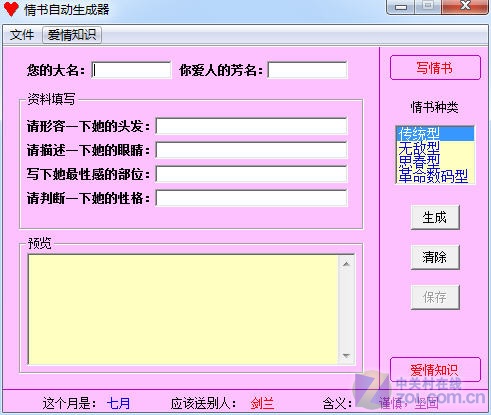Close the 情书自动生成器 window
This screenshot has width=491, height=415.
coord(465,7)
